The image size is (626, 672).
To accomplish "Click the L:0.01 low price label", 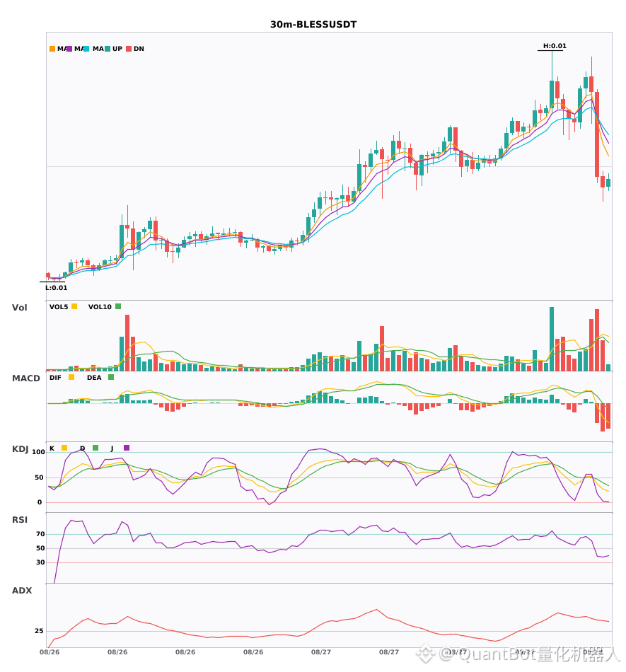I will [x=57, y=288].
